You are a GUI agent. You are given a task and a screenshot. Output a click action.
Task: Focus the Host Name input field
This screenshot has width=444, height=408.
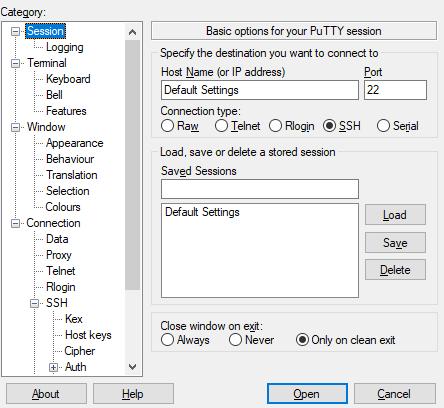(260, 90)
